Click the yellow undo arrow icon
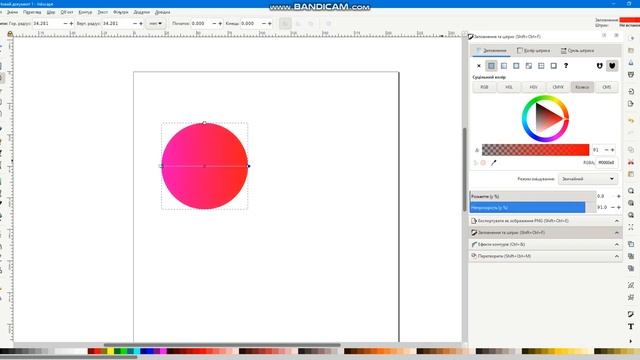Screen dimensions: 640x360 tap(631, 121)
